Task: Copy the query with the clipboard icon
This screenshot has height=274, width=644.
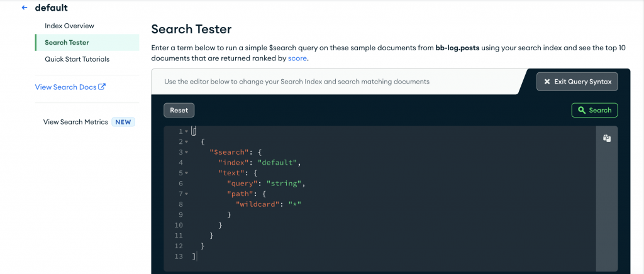Action: 607,138
